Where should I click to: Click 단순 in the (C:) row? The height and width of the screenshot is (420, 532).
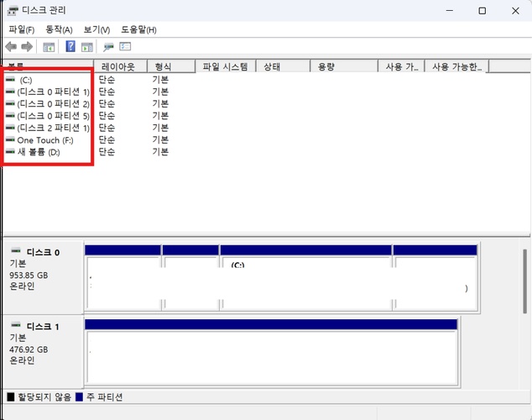(x=107, y=80)
